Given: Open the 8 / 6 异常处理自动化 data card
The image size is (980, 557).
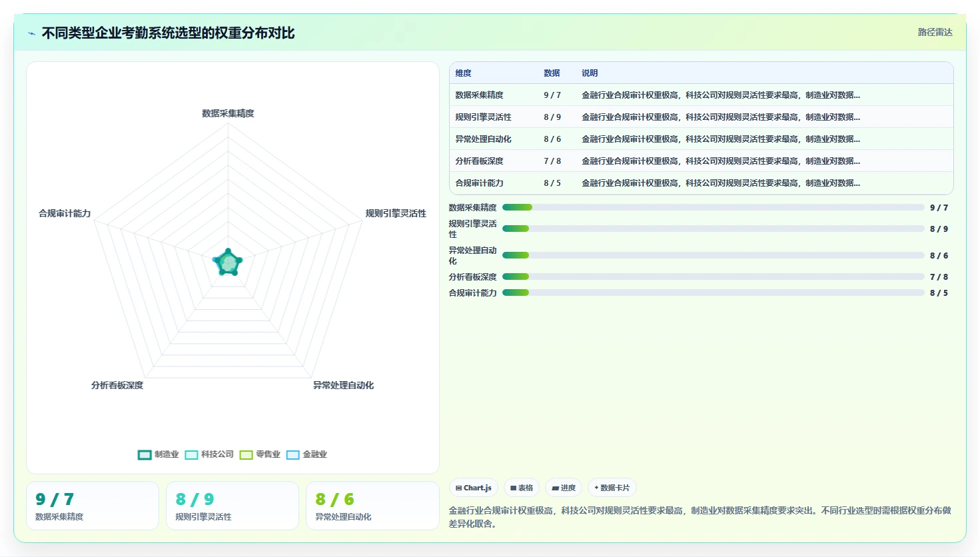Looking at the screenshot, I should [x=372, y=506].
